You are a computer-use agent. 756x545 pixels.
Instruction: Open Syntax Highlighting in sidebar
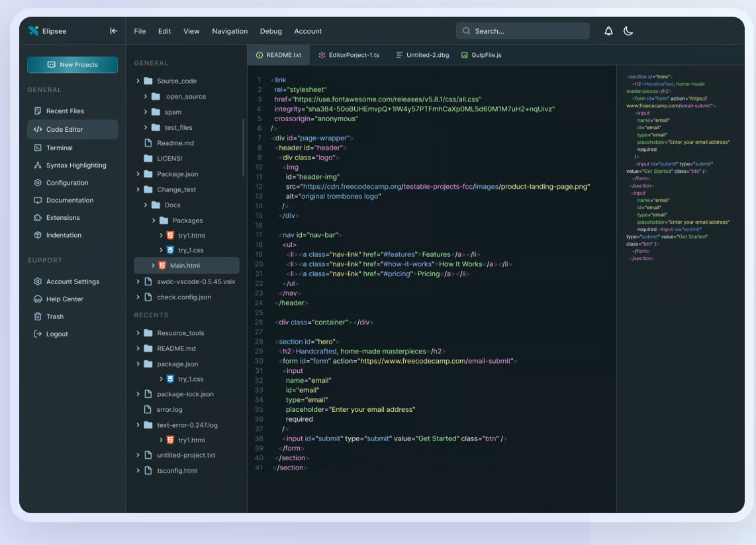72,165
